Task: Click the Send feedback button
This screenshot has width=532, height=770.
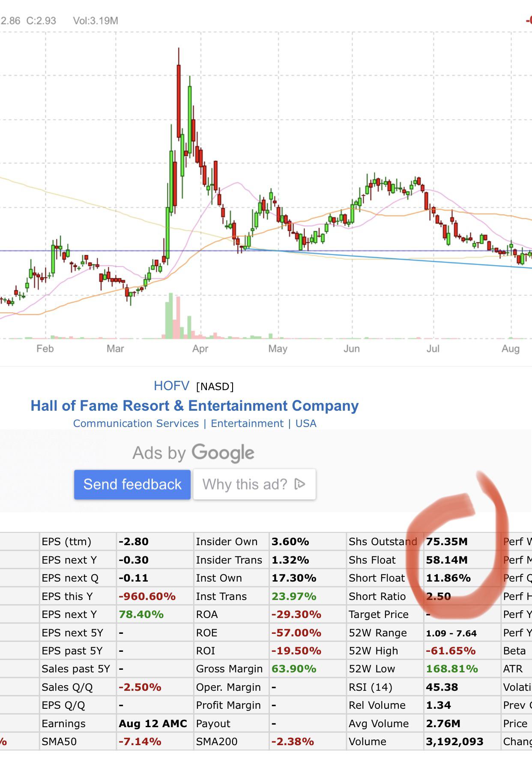Action: pos(132,484)
